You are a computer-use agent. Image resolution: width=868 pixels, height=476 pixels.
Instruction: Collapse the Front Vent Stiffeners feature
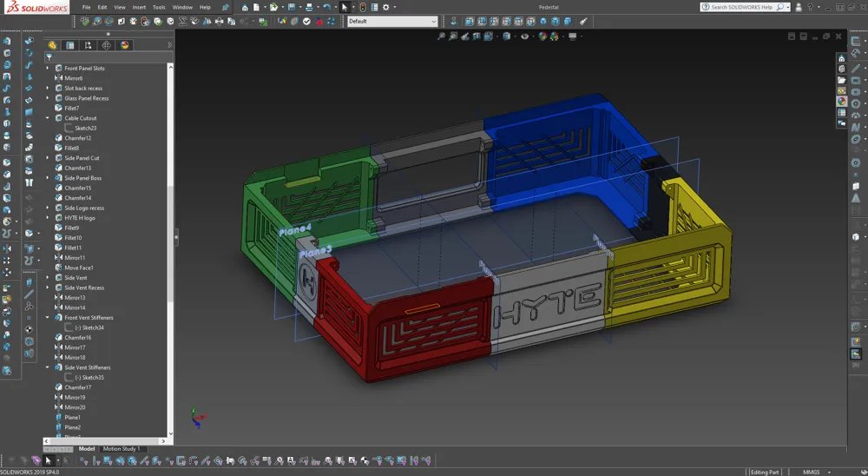click(x=47, y=318)
